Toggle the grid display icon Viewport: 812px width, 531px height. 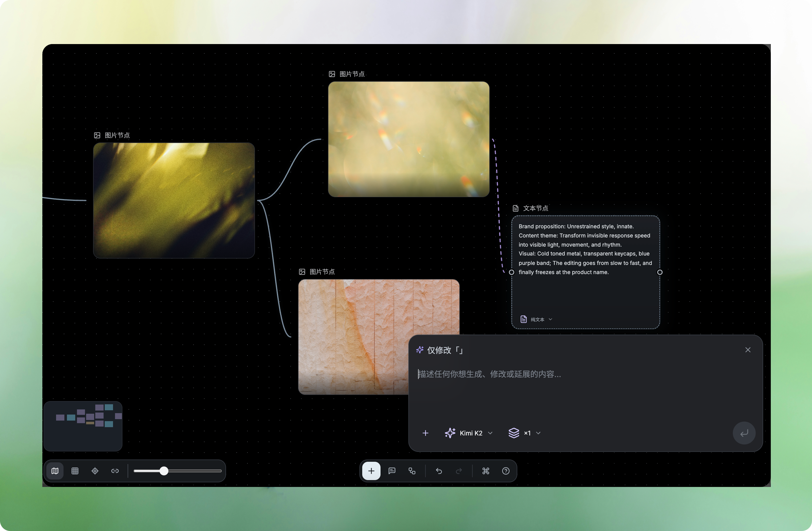[75, 471]
